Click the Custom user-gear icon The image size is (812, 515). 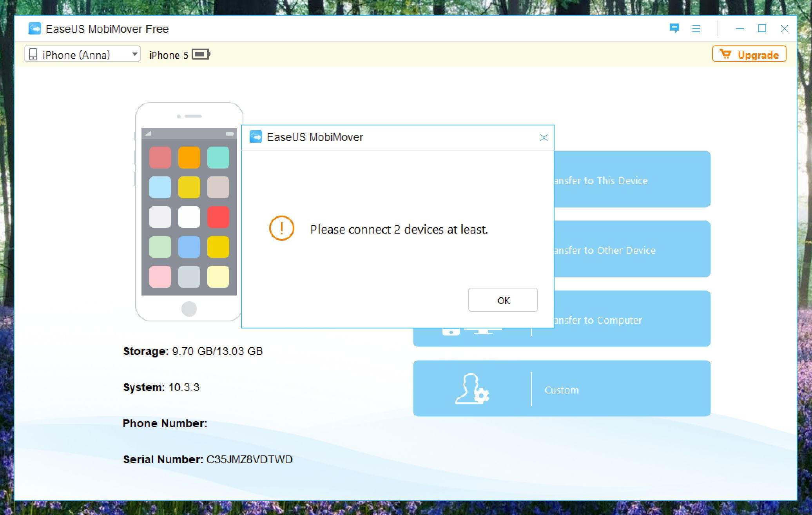pos(471,389)
